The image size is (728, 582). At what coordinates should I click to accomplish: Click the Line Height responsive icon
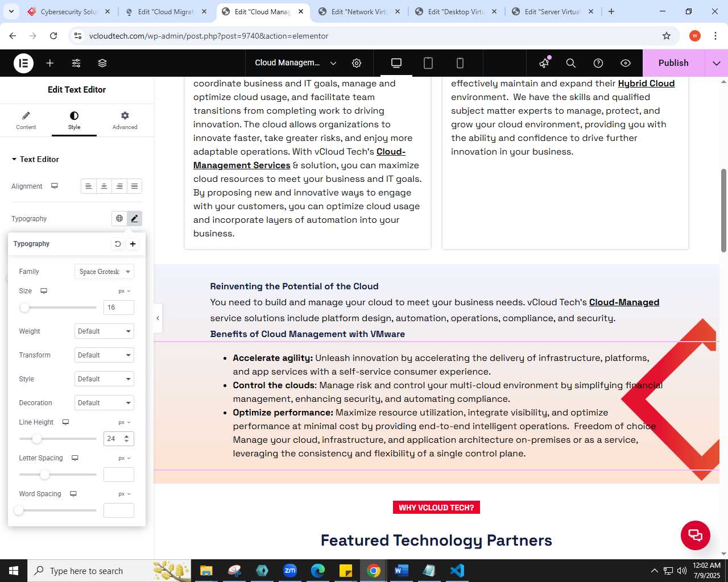point(65,422)
